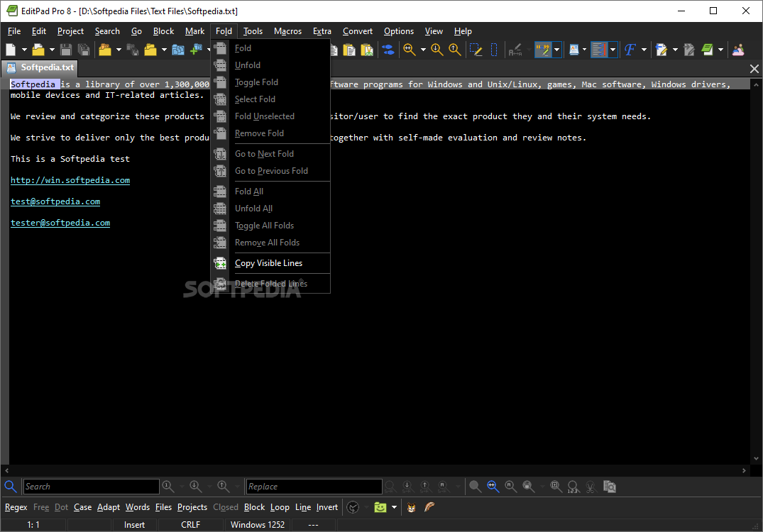Click the Open file folder icon
The width and height of the screenshot is (763, 532).
click(38, 50)
